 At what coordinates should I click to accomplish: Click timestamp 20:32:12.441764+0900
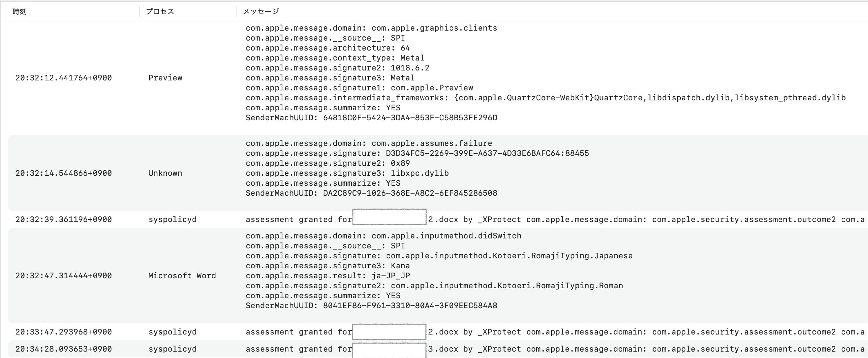[63, 78]
